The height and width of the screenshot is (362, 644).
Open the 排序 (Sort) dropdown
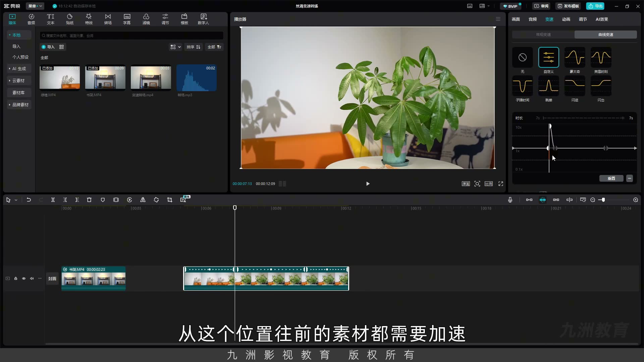pos(194,47)
